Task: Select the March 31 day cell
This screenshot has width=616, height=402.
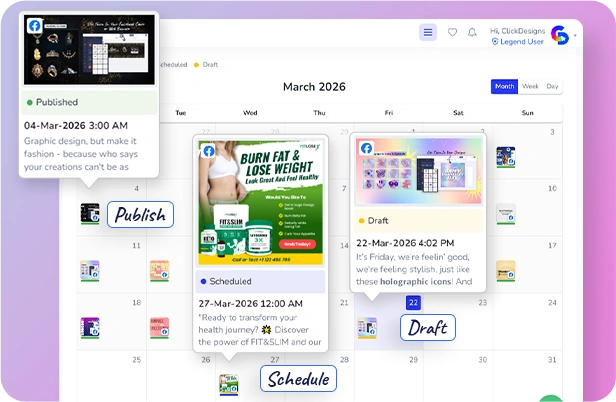Action: pyautogui.click(x=528, y=376)
